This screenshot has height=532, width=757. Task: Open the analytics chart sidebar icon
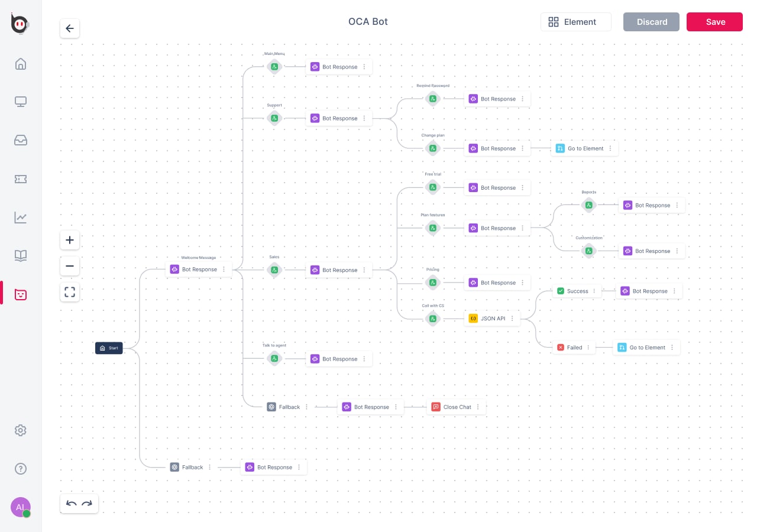click(x=21, y=218)
